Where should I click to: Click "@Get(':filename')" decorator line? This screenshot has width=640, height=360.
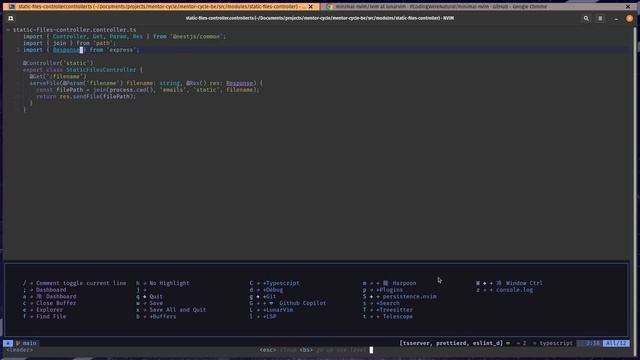58,76
